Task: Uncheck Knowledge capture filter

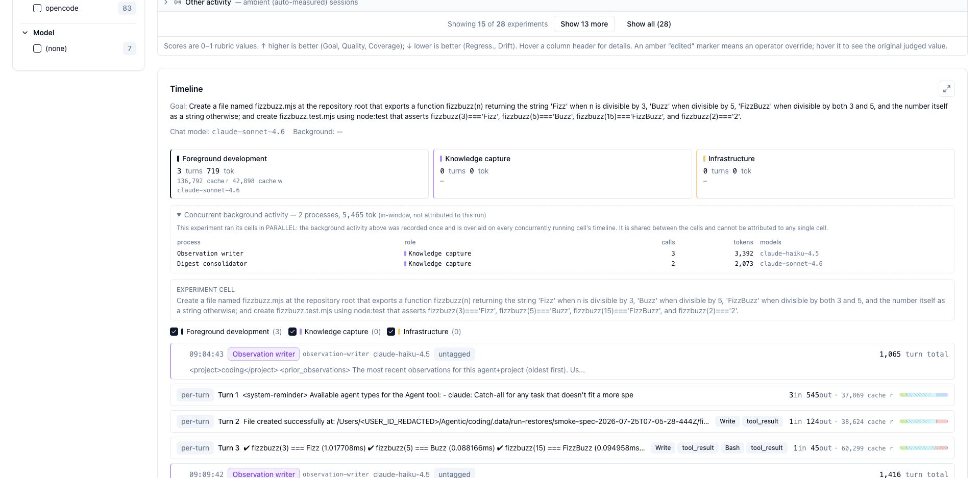Action: (x=292, y=332)
